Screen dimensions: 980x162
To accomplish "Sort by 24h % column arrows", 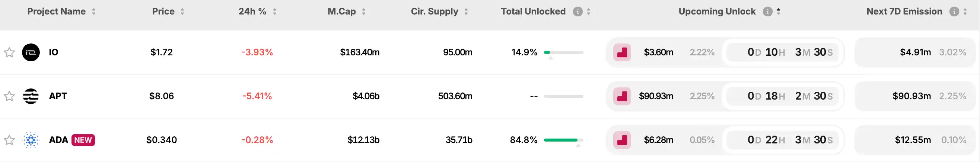I will point(274,12).
